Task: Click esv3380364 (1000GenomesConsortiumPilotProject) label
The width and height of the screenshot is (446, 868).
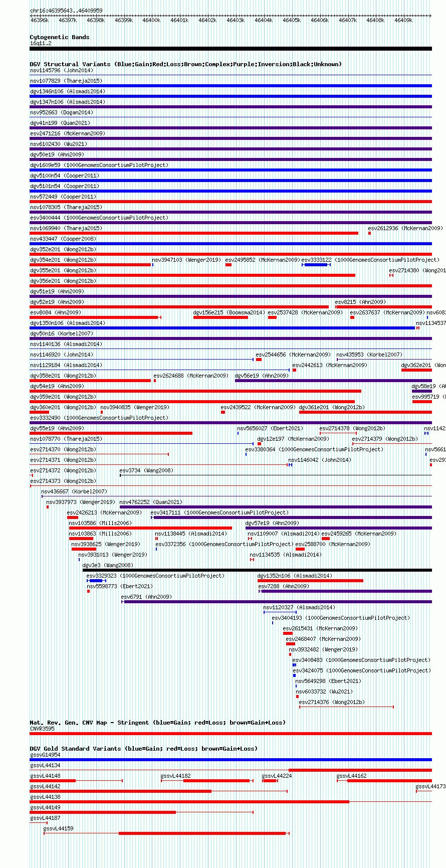Action: click(x=314, y=449)
